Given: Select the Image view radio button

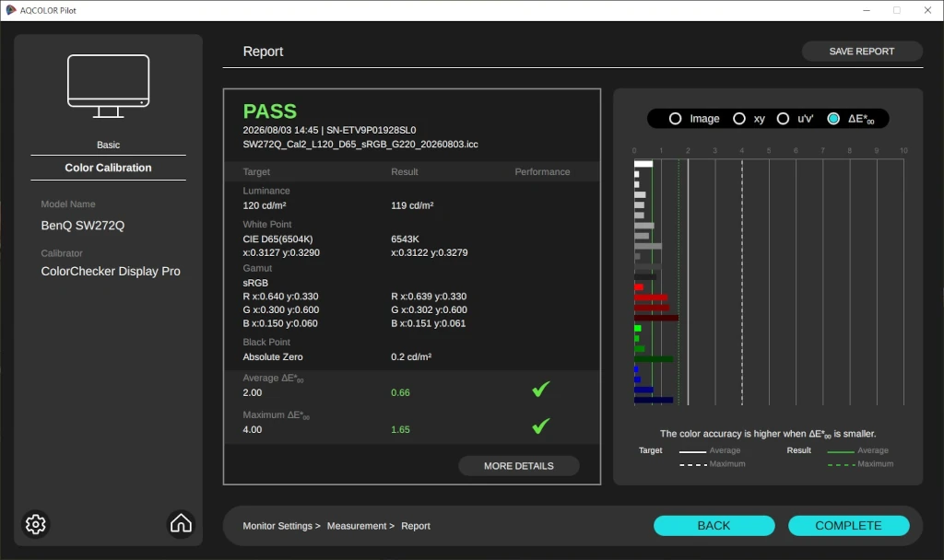Looking at the screenshot, I should 676,119.
